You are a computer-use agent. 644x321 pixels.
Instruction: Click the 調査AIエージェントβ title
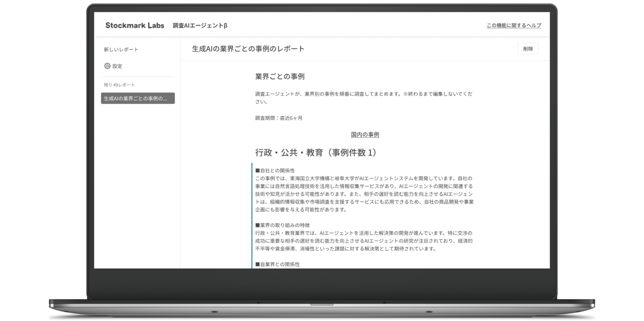(x=200, y=25)
